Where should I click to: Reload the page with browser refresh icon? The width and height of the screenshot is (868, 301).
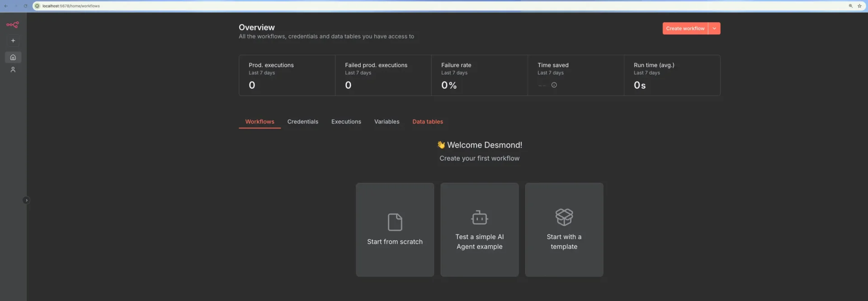click(x=25, y=6)
